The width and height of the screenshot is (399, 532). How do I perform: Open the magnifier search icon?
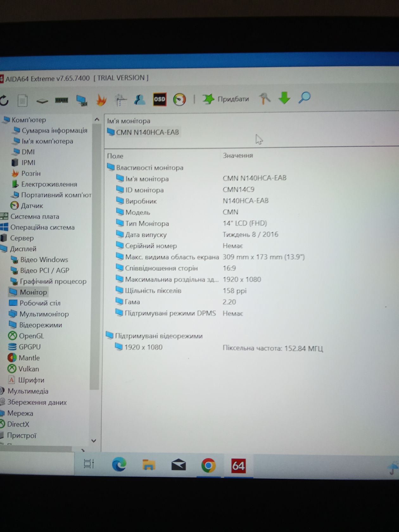(x=304, y=98)
